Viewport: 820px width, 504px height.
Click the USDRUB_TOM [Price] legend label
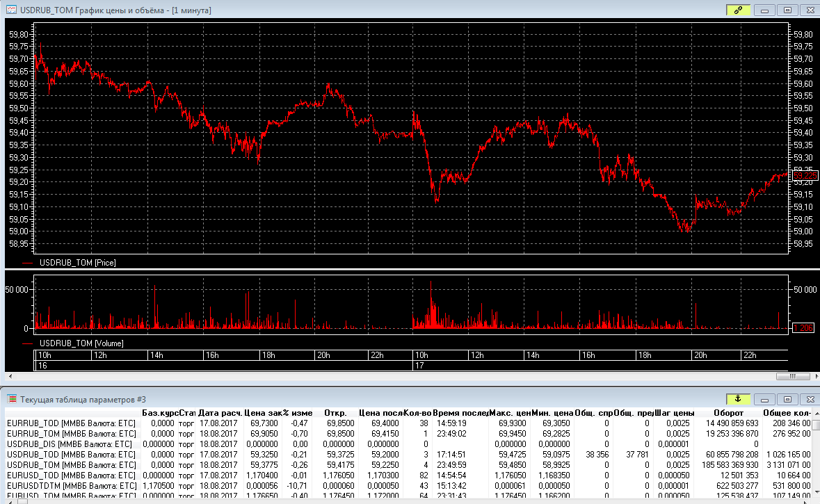pyautogui.click(x=78, y=263)
